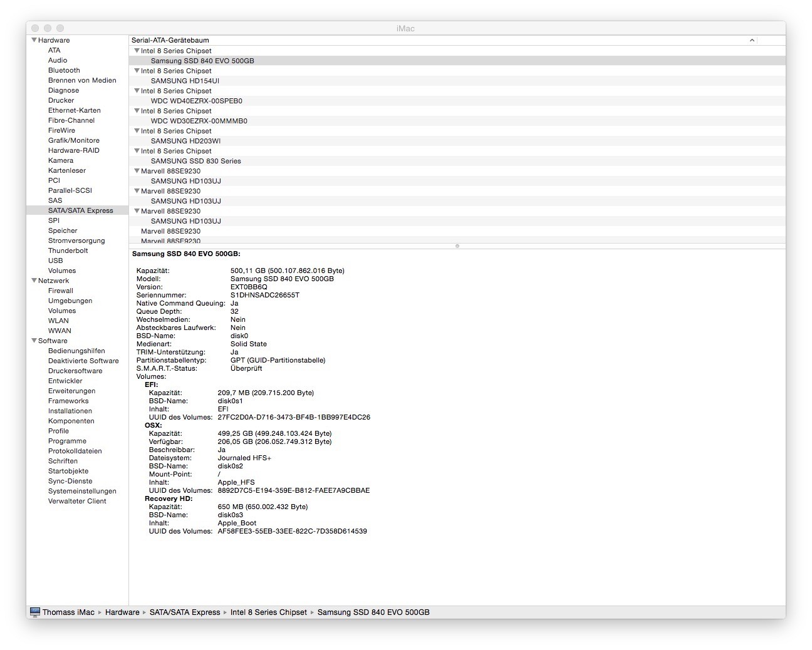
Task: Click the computer icon in the path bar
Action: [35, 612]
